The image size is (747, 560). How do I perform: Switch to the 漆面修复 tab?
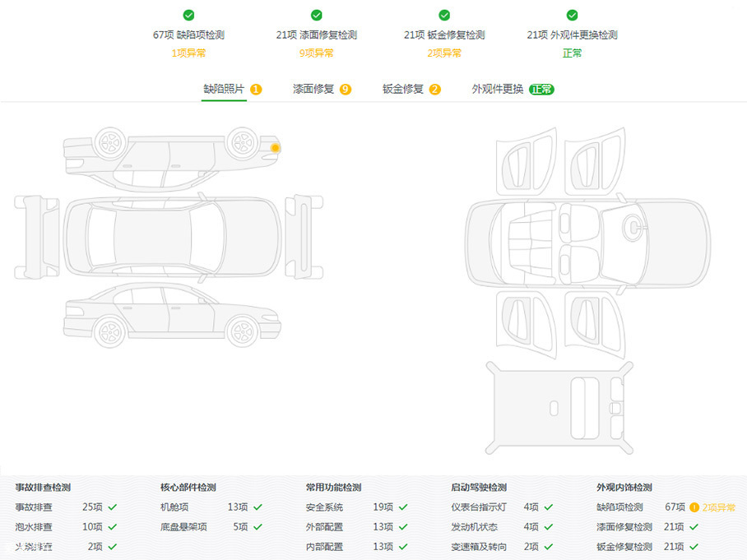coord(313,89)
